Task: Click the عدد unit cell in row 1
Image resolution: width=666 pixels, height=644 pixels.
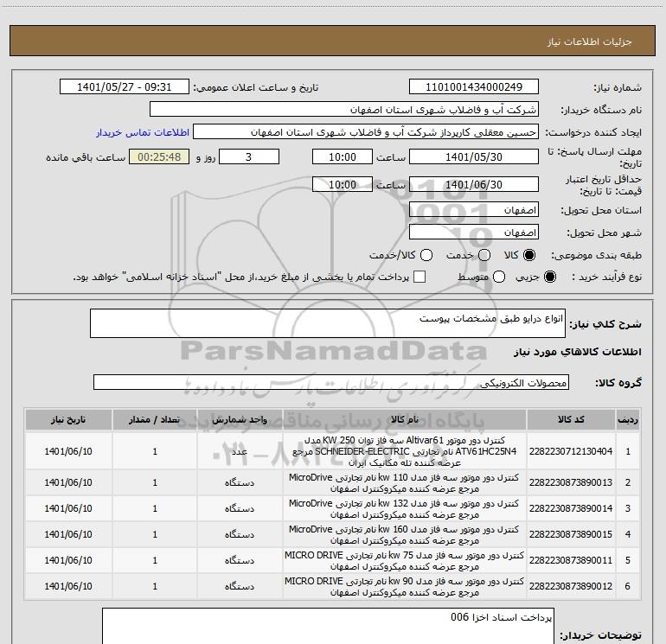Action: tap(240, 451)
